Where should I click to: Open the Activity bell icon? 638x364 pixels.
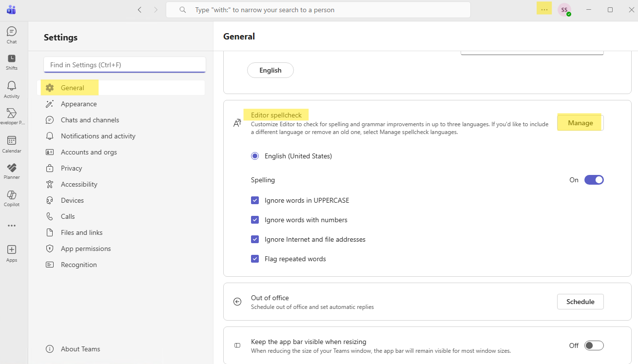point(12,89)
